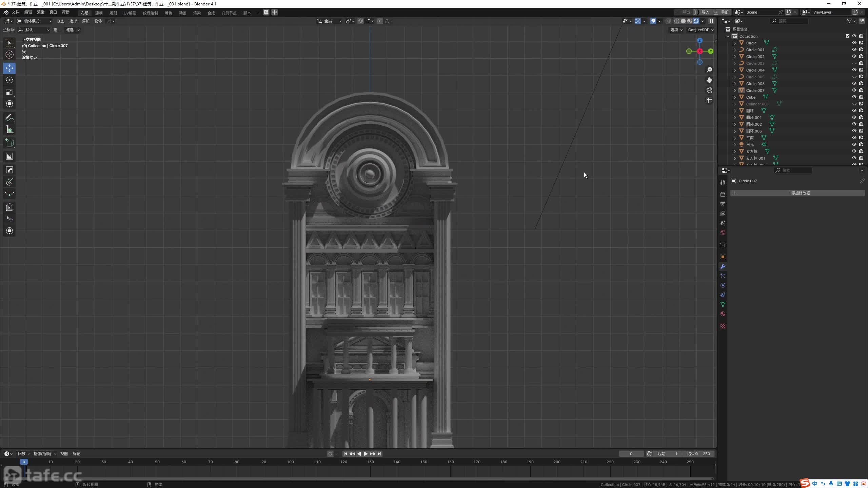Hide the Cube object in outliner
The image size is (868, 488).
(x=854, y=97)
